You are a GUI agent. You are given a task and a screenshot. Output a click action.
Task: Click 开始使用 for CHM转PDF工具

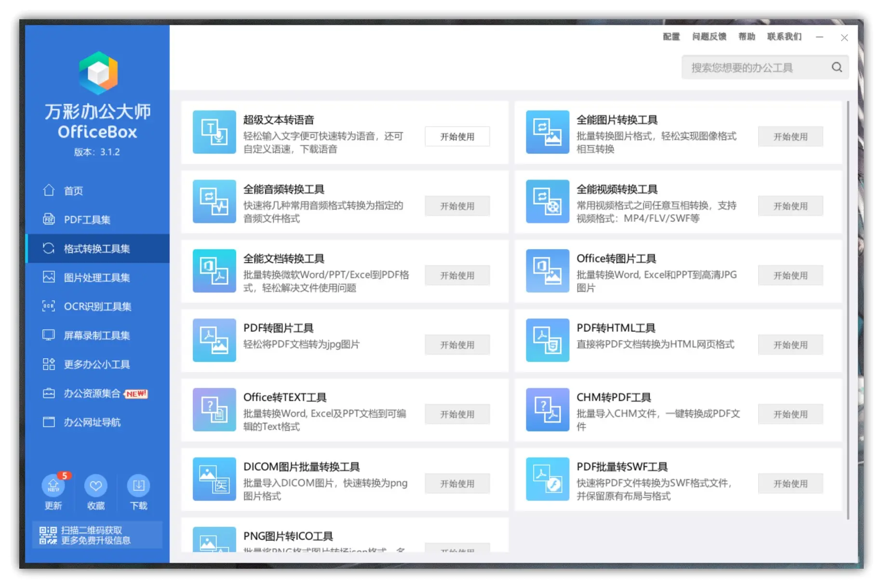pyautogui.click(x=790, y=414)
